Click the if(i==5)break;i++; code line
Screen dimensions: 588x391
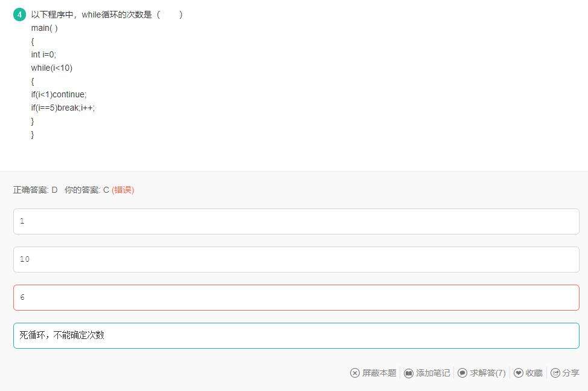63,108
